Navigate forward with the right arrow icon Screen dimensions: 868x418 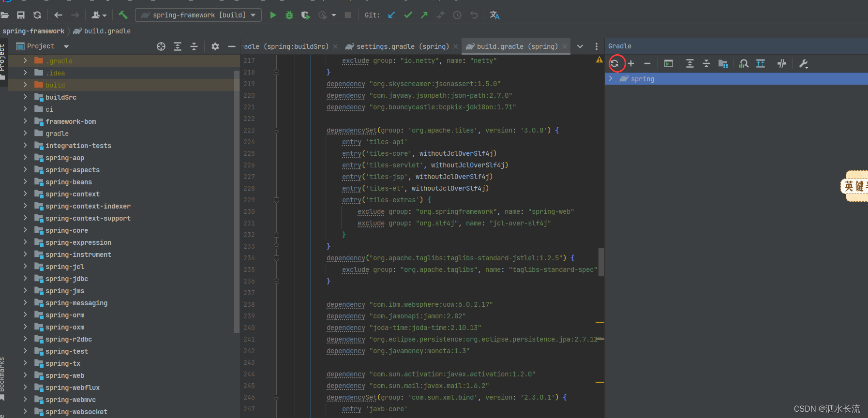point(75,15)
